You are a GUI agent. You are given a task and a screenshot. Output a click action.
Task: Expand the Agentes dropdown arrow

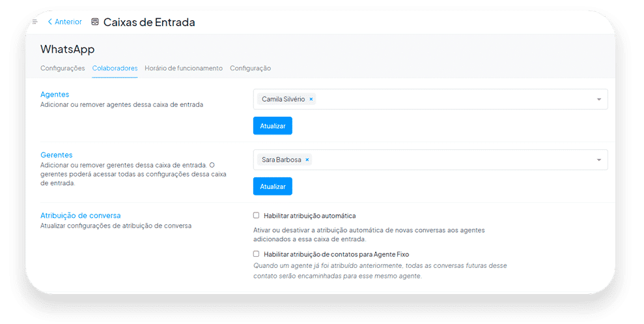(599, 99)
